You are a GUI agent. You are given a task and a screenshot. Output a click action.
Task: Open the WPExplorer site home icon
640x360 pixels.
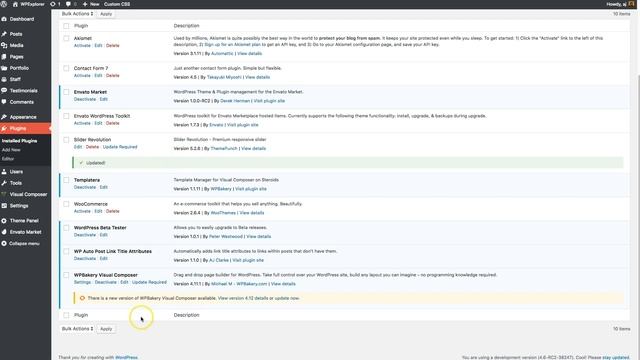pyautogui.click(x=15, y=4)
